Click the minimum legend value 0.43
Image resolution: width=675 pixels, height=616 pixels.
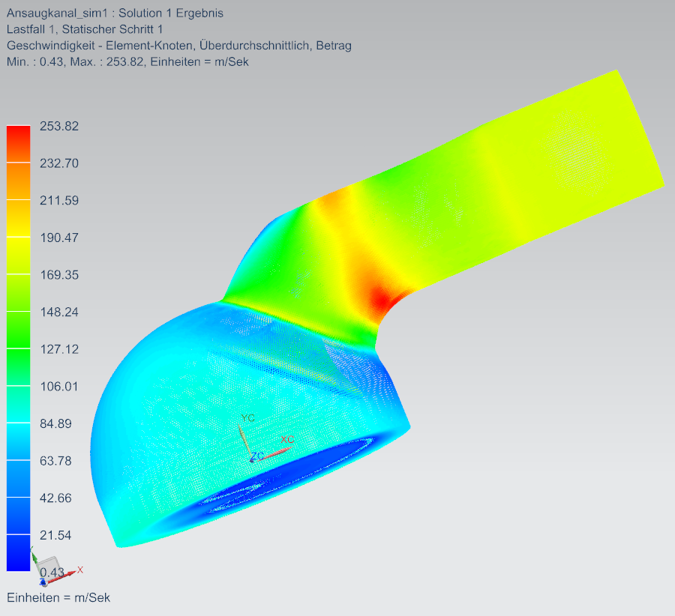coord(52,573)
